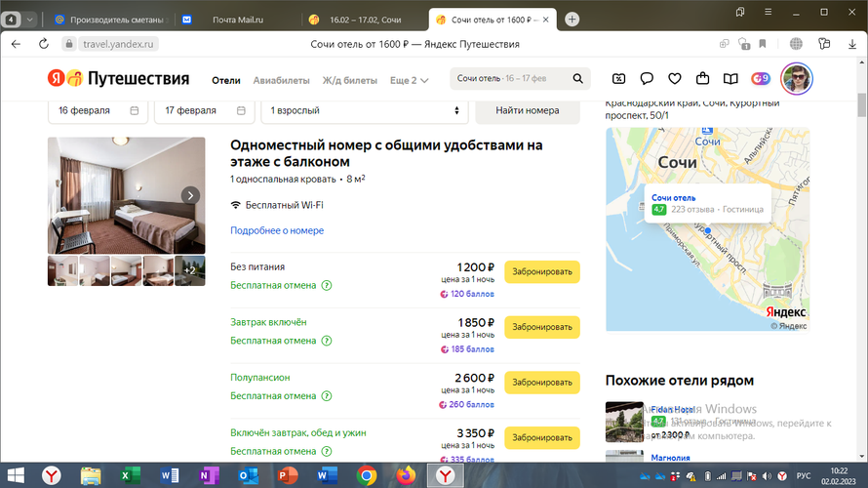This screenshot has width=868, height=488.
Task: Open the +2 more photos thumbnail
Action: coord(190,271)
